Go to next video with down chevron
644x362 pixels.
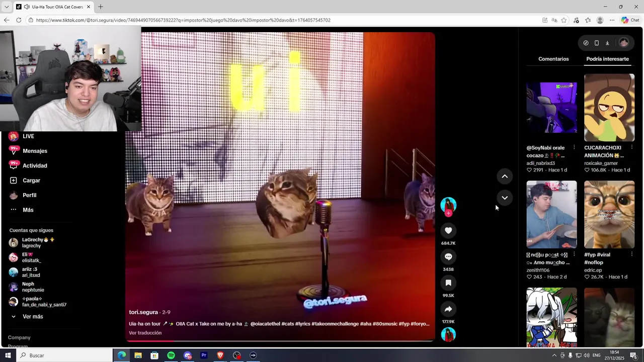click(505, 198)
